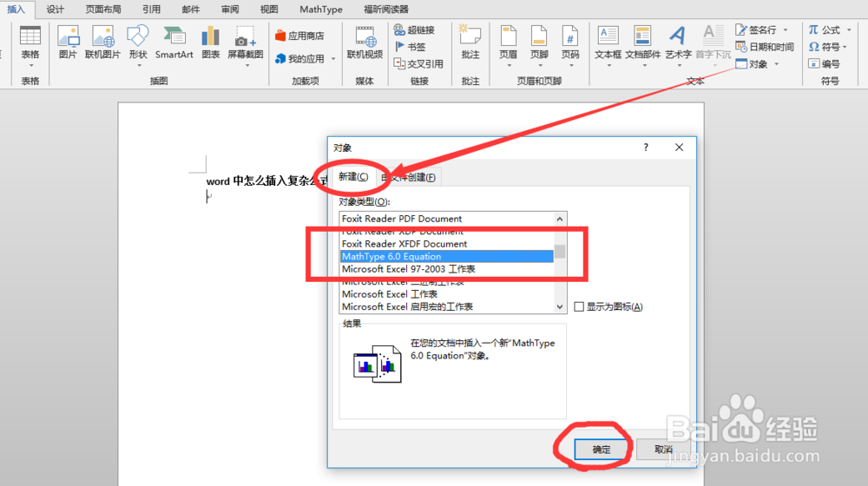Open the View (视图) tab

(269, 9)
